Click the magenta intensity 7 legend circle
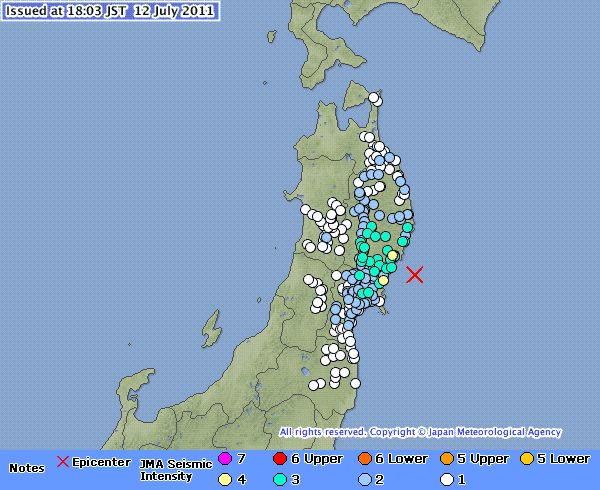This screenshot has height=490, width=600. [x=225, y=459]
